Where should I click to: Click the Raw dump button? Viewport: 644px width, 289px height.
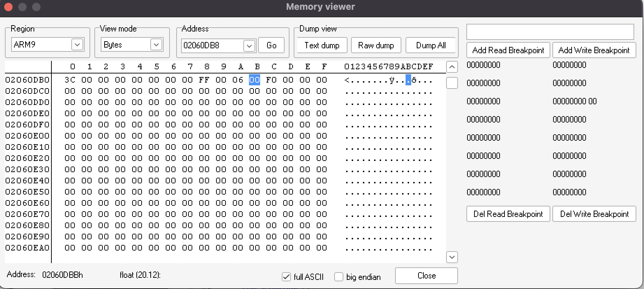click(x=376, y=45)
